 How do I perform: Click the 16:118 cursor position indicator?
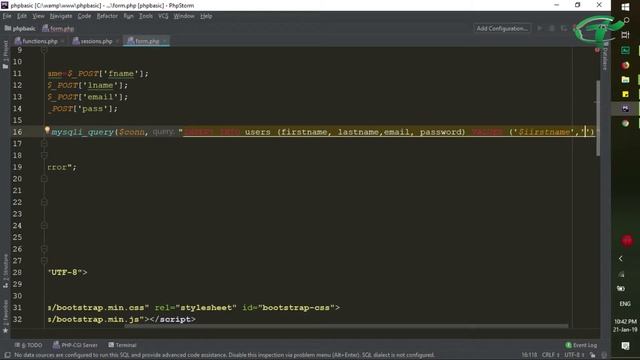pyautogui.click(x=529, y=355)
